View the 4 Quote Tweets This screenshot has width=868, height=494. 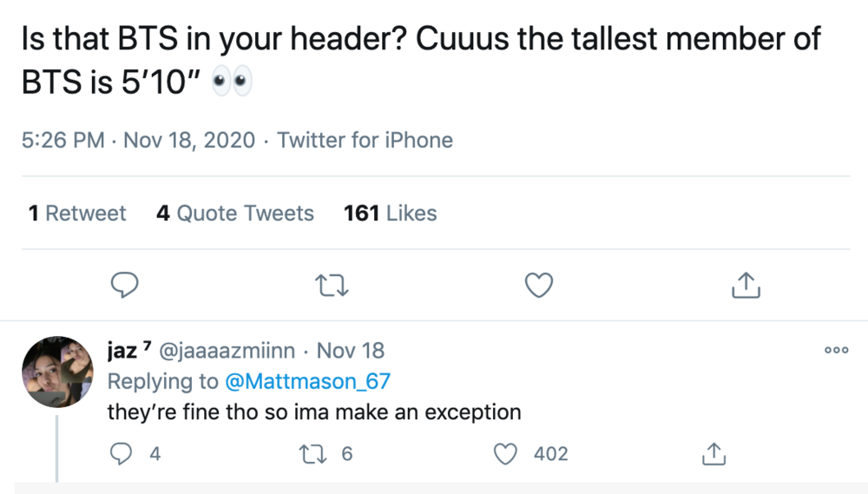(x=234, y=214)
